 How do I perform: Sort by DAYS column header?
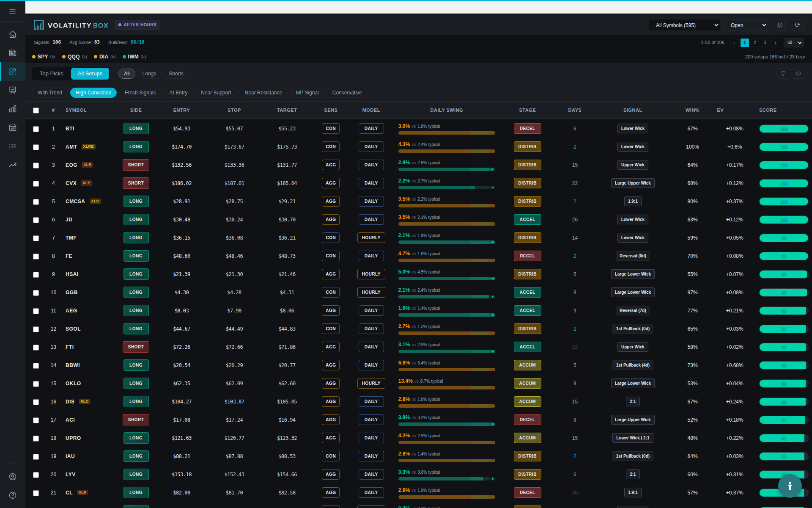point(575,110)
